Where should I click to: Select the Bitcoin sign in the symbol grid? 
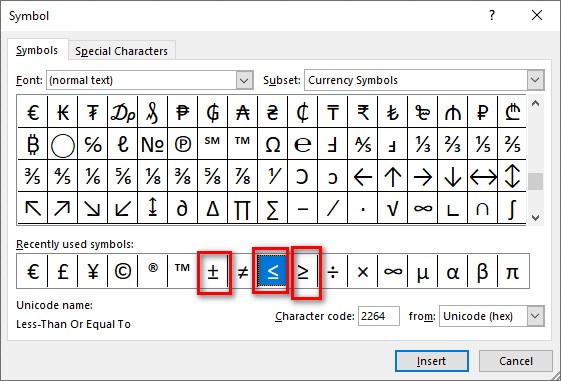[33, 144]
